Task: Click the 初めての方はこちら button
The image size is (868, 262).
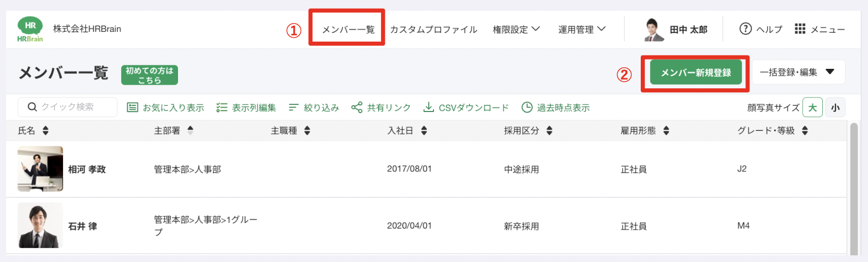Action: pyautogui.click(x=149, y=75)
